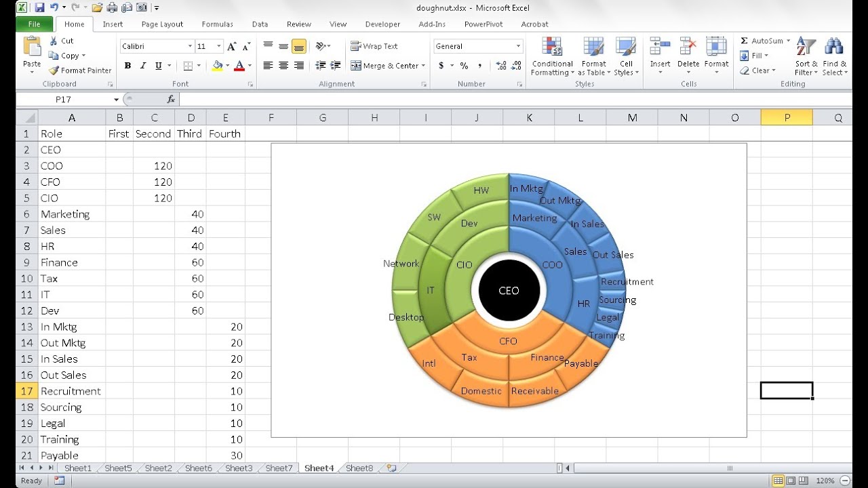This screenshot has width=868, height=488.
Task: Toggle Center horizontal text alignment
Action: pos(283,66)
